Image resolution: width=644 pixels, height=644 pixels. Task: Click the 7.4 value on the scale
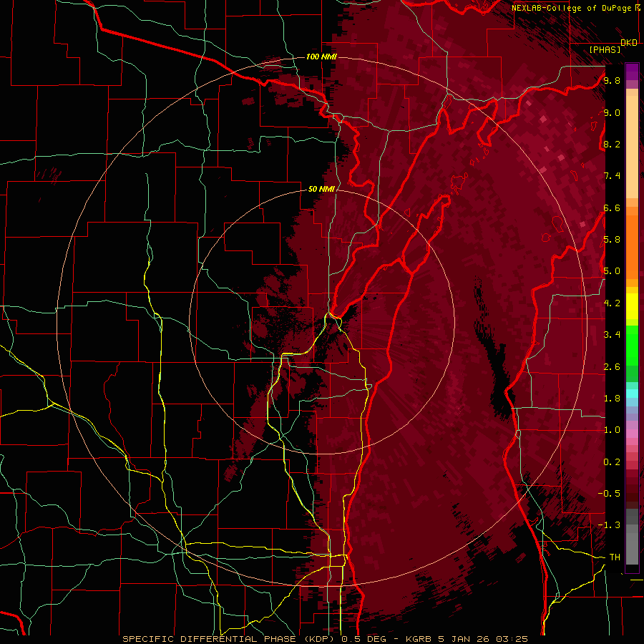tap(612, 176)
